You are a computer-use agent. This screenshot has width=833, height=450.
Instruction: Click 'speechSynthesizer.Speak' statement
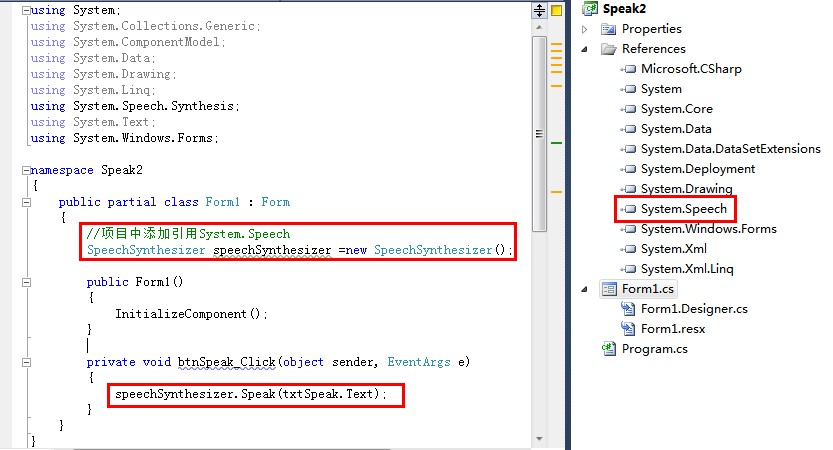(x=251, y=394)
